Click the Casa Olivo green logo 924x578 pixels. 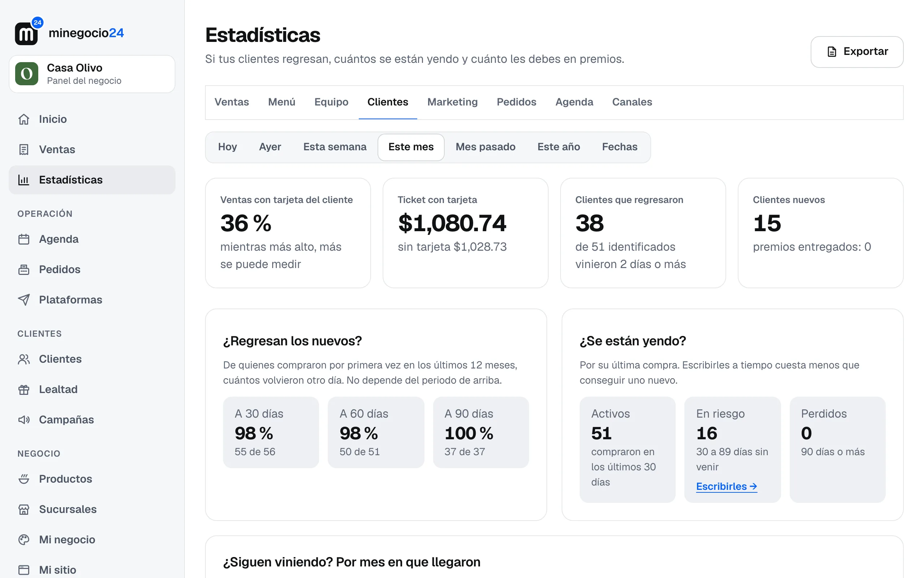27,74
